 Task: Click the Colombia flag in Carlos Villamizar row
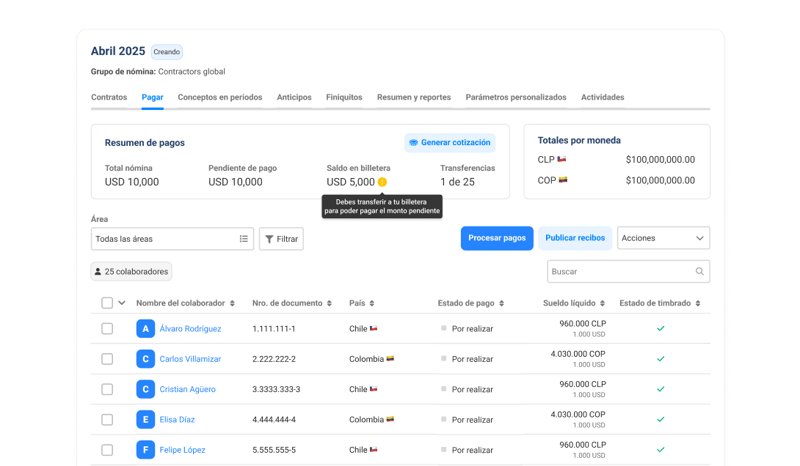[x=390, y=359]
